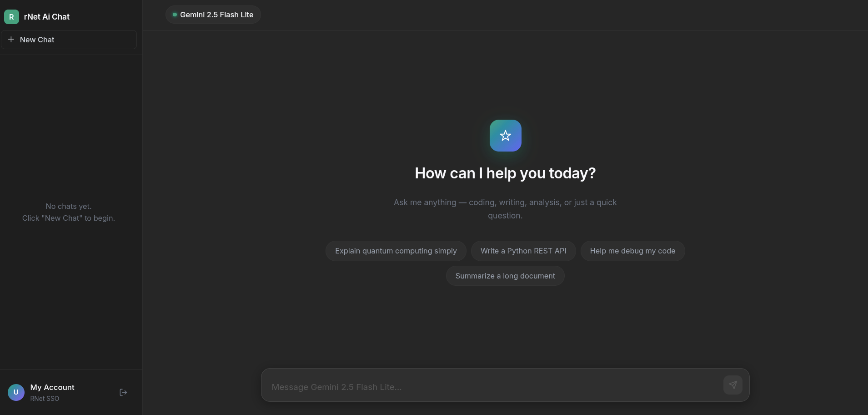Click the 'Click "New Chat" to begin.' hint
868x415 pixels.
pyautogui.click(x=69, y=218)
